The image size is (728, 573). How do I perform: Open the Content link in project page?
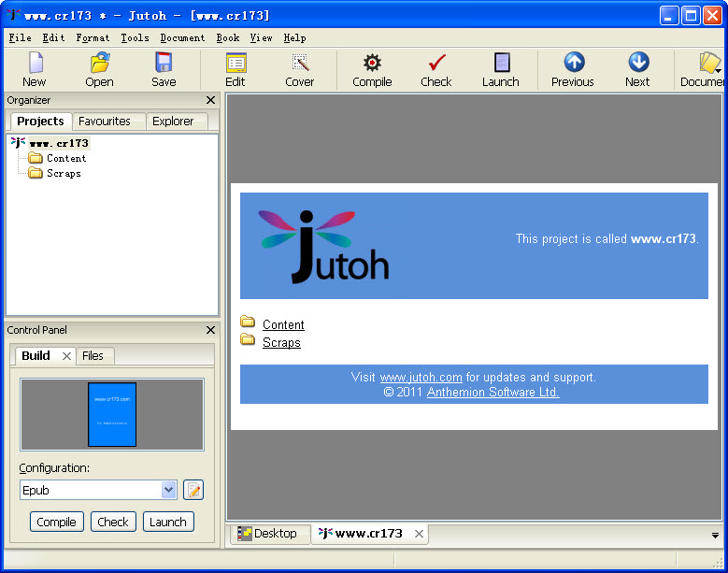tap(283, 324)
